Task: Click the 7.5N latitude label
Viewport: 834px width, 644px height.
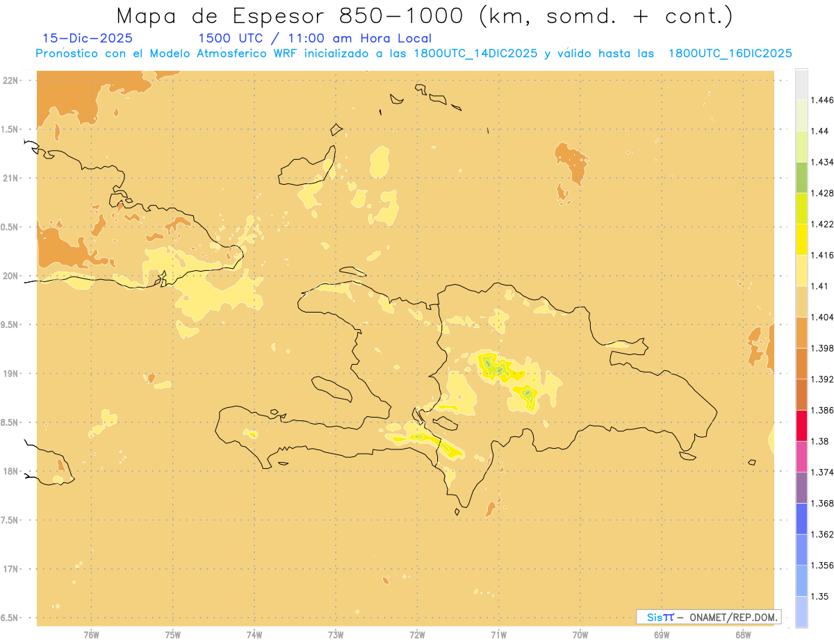Action: click(10, 520)
